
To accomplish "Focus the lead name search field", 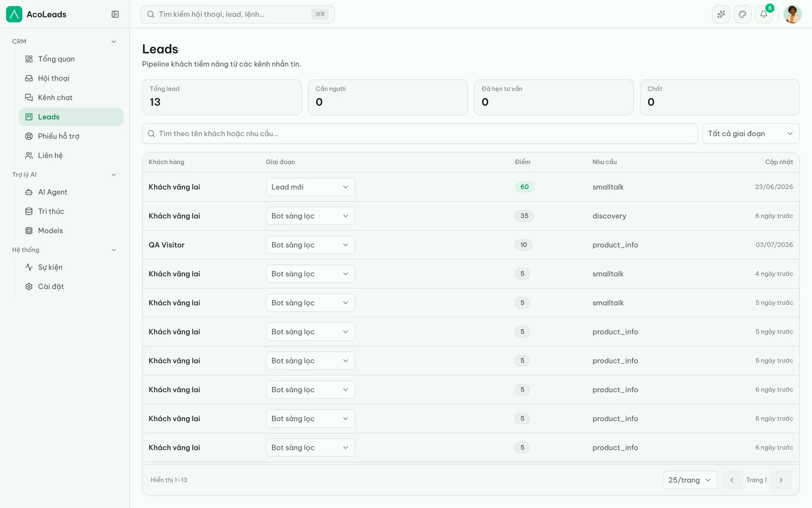I will pyautogui.click(x=420, y=134).
